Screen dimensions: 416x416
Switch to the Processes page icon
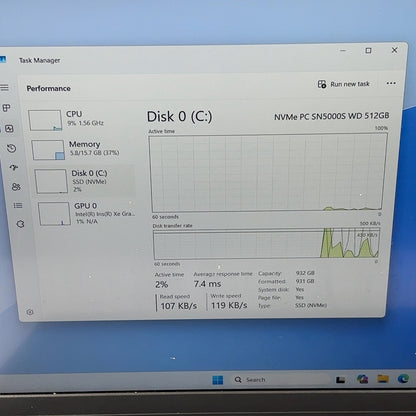pyautogui.click(x=6, y=108)
